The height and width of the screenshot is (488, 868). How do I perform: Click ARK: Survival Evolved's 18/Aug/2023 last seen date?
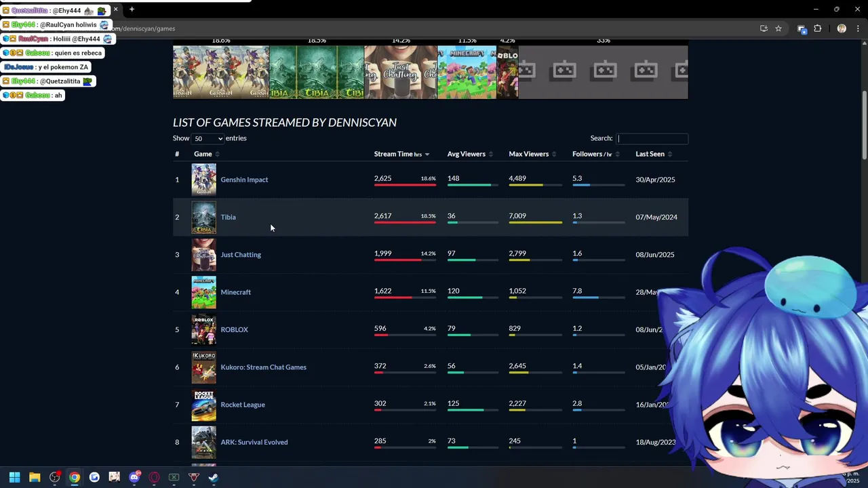[656, 442]
